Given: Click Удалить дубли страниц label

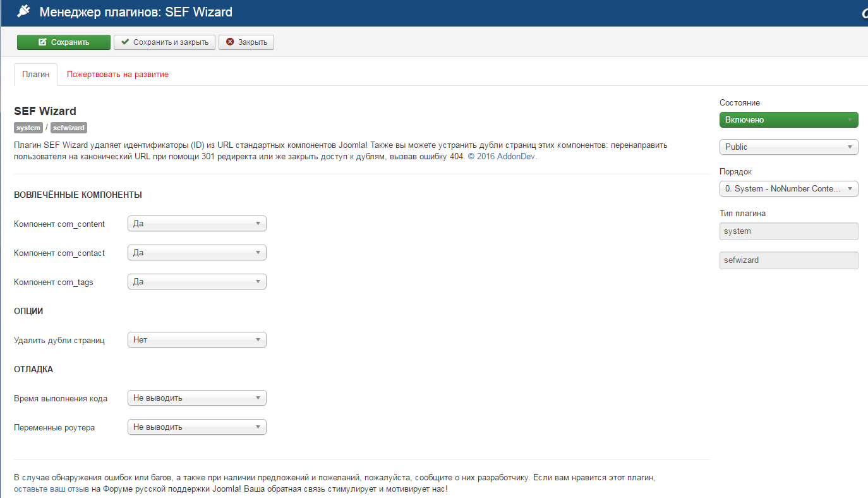Looking at the screenshot, I should click(59, 340).
